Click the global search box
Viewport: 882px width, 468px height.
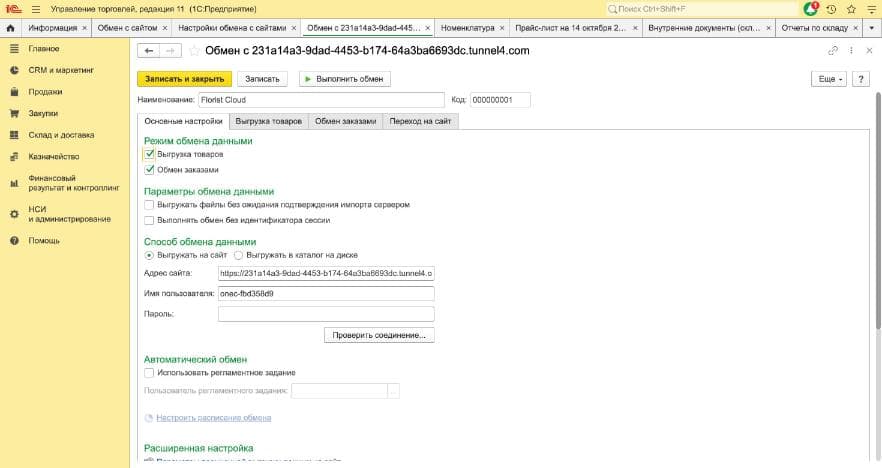pos(702,9)
